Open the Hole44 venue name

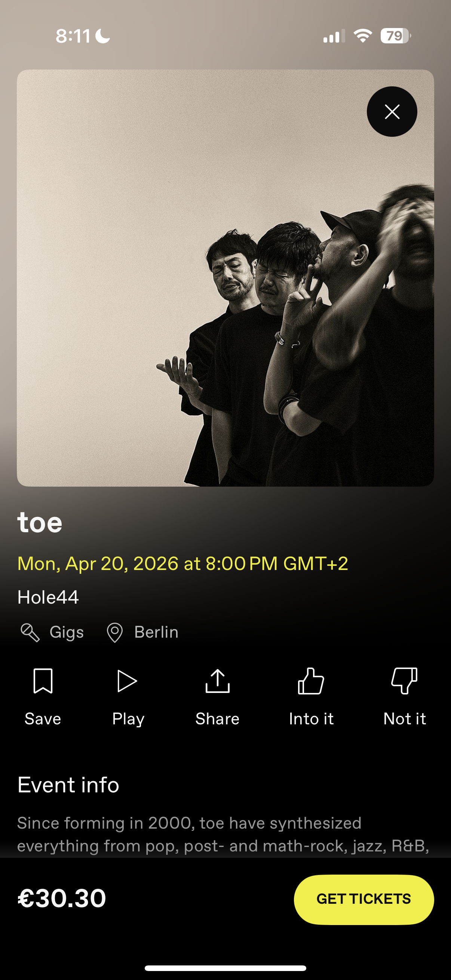pos(48,597)
